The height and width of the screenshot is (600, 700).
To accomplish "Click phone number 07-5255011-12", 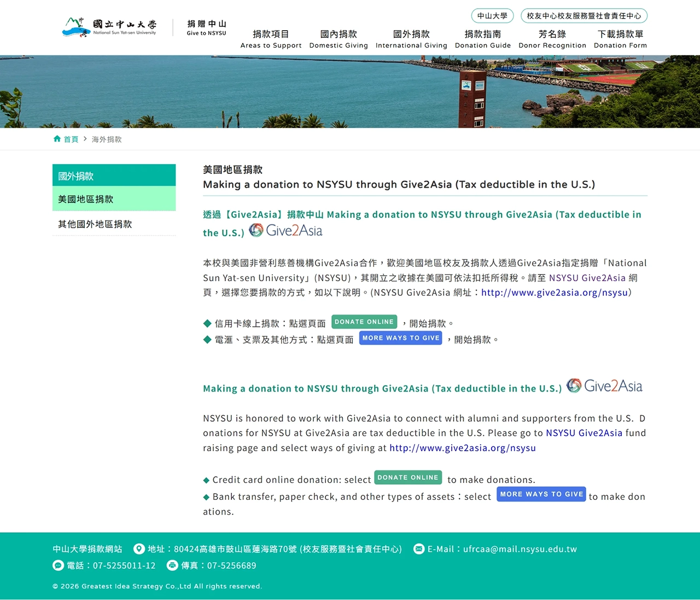I will [124, 566].
